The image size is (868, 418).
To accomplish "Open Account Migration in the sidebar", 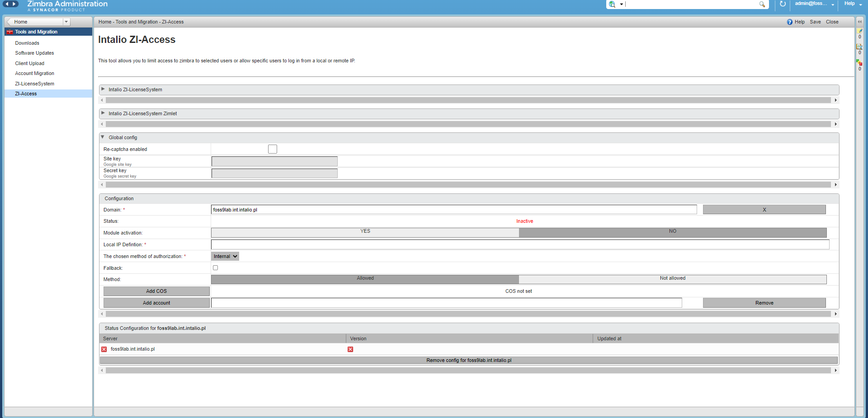I will point(35,73).
